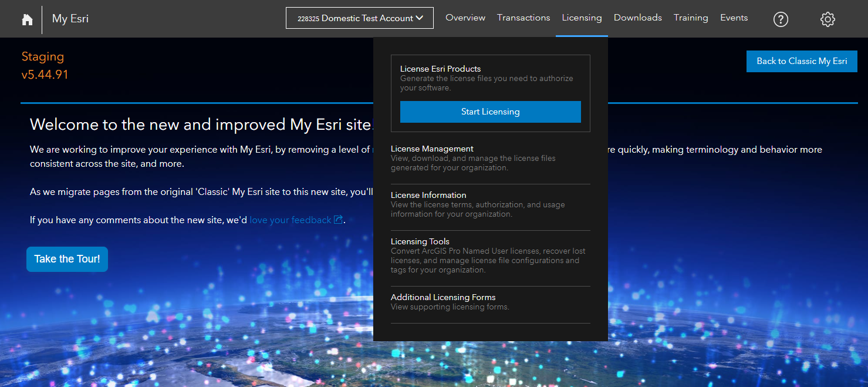This screenshot has height=387, width=868.
Task: Open the Licensing menu
Action: coord(582,18)
